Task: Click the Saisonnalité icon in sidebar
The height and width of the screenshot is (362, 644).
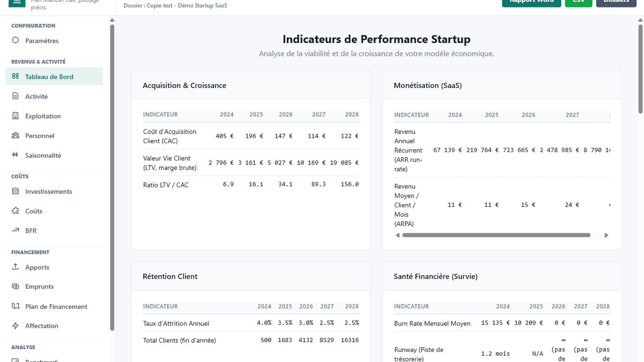Action: 15,154
